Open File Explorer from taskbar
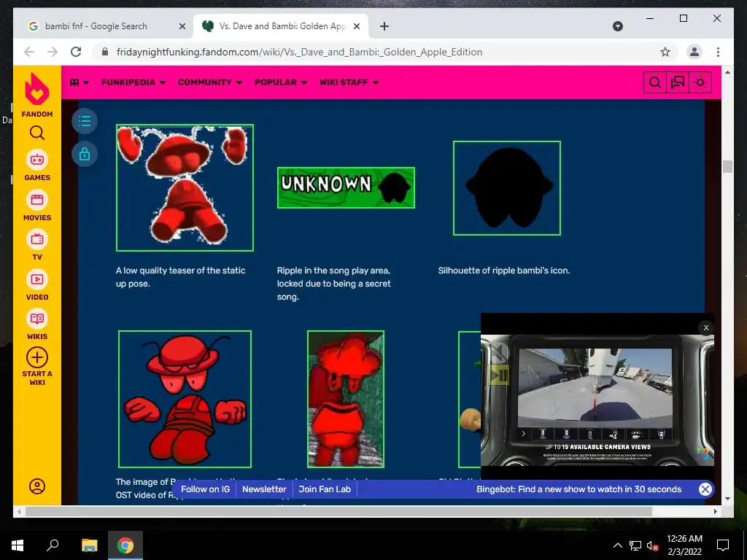The image size is (747, 560). (x=89, y=545)
